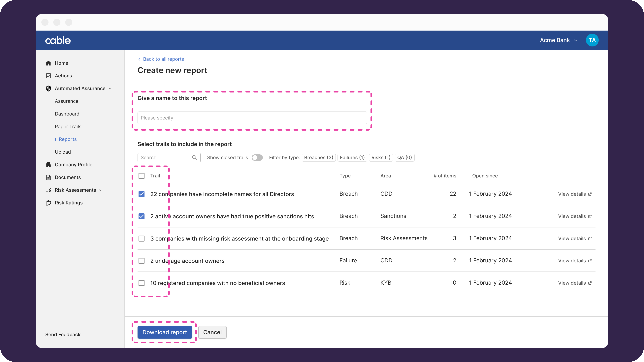Screen dimensions: 644x362
Task: Click the Risk Ratings clipboard icon
Action: tap(48, 203)
